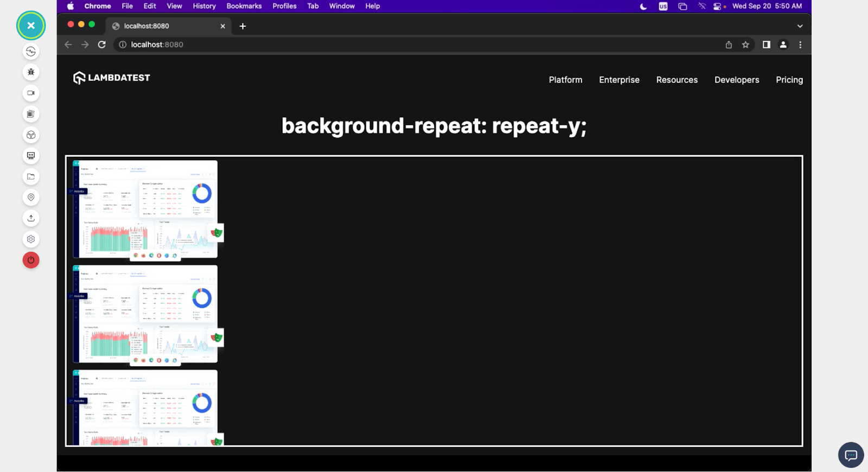868x472 pixels.
Task: Open the Developers navigation link
Action: pos(737,80)
